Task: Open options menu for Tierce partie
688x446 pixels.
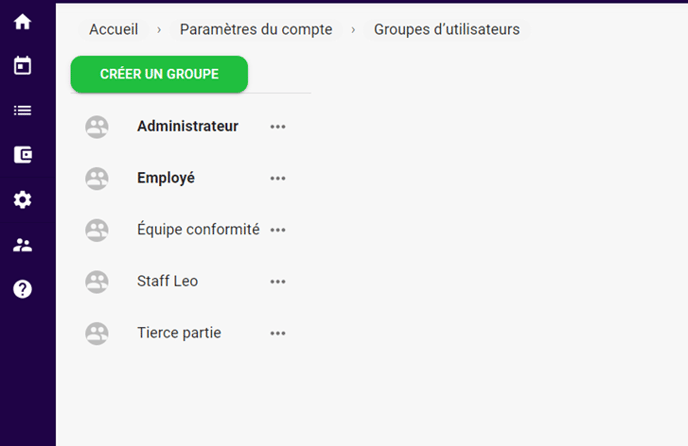Action: 278,333
